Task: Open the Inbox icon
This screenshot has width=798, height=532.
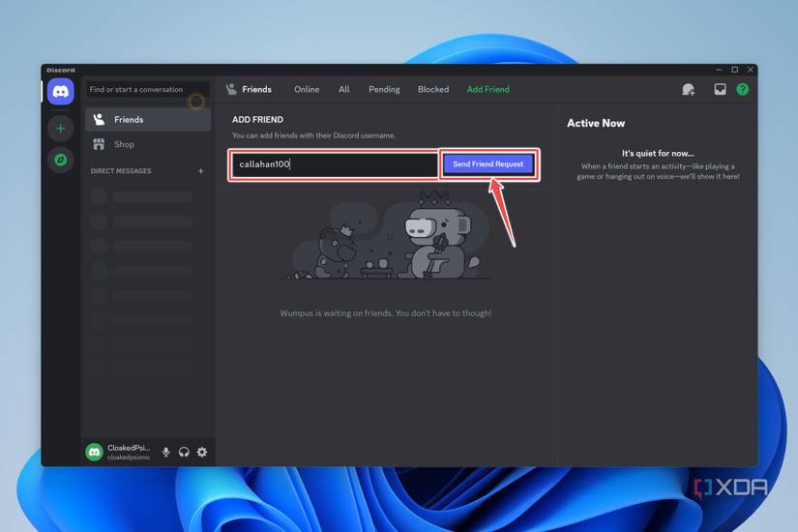Action: pos(720,90)
